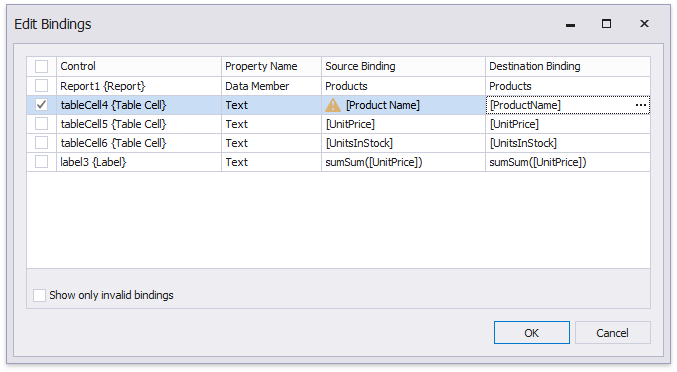Click the sumSum([UnitPrice]) destination binding cell

[x=568, y=162]
